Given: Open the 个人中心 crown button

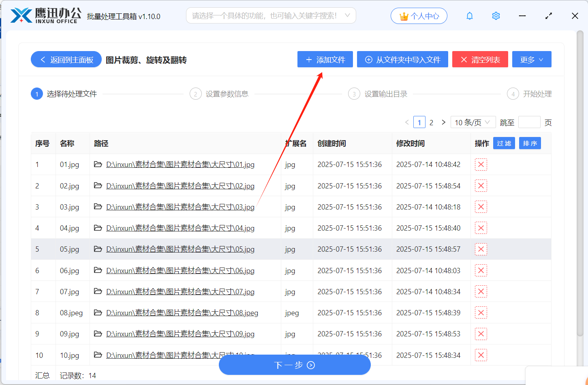Looking at the screenshot, I should [419, 16].
